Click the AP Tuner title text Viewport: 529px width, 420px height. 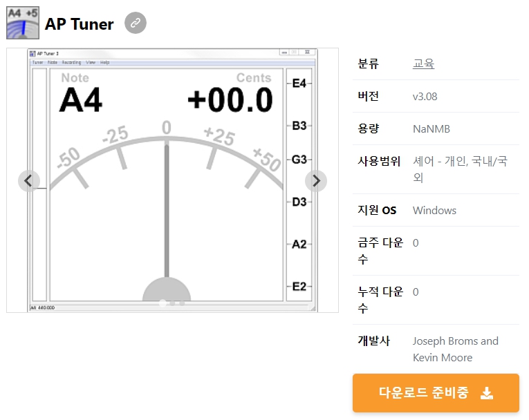pyautogui.click(x=80, y=24)
